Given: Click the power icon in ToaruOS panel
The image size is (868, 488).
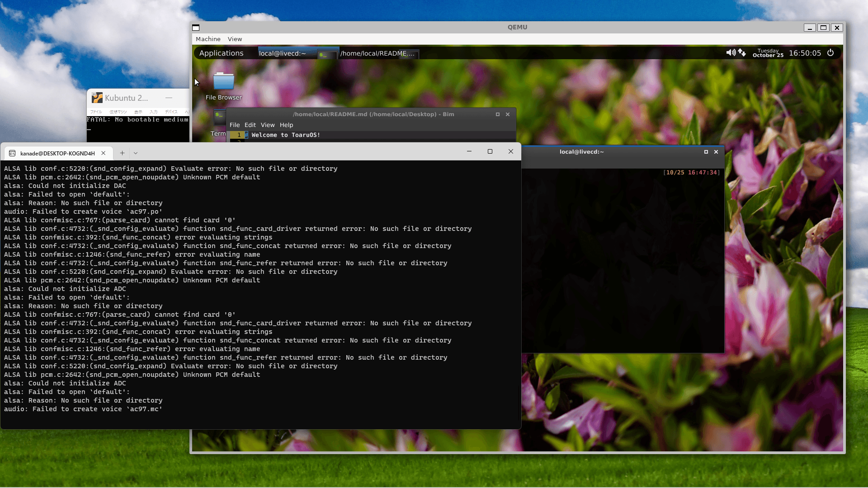Looking at the screenshot, I should click(x=830, y=53).
